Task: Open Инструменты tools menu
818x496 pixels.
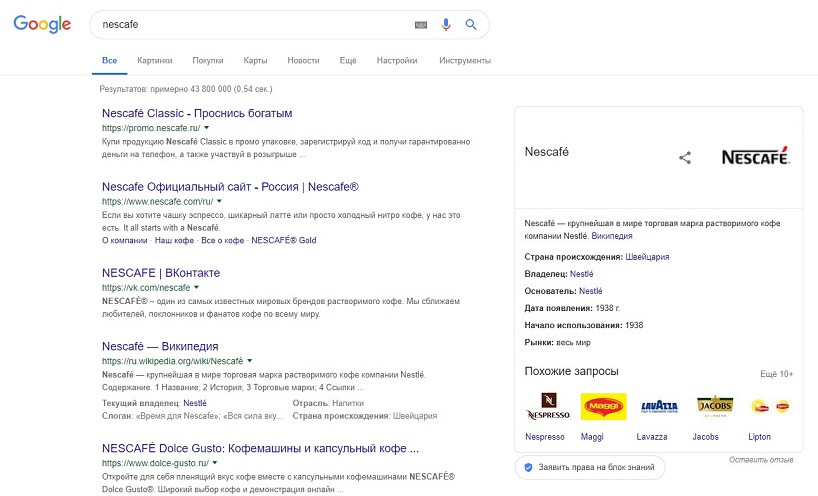Action: [465, 61]
